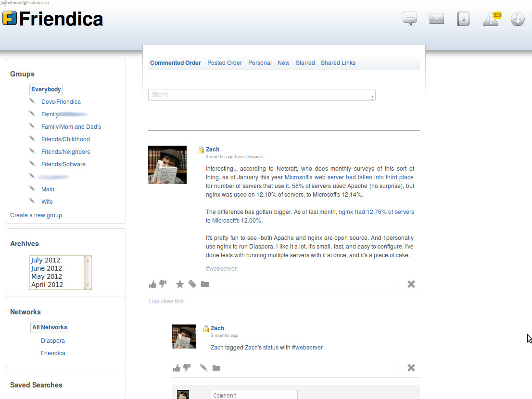532x399 pixels.
Task: Switch to the Commented Order tab
Action: click(176, 62)
